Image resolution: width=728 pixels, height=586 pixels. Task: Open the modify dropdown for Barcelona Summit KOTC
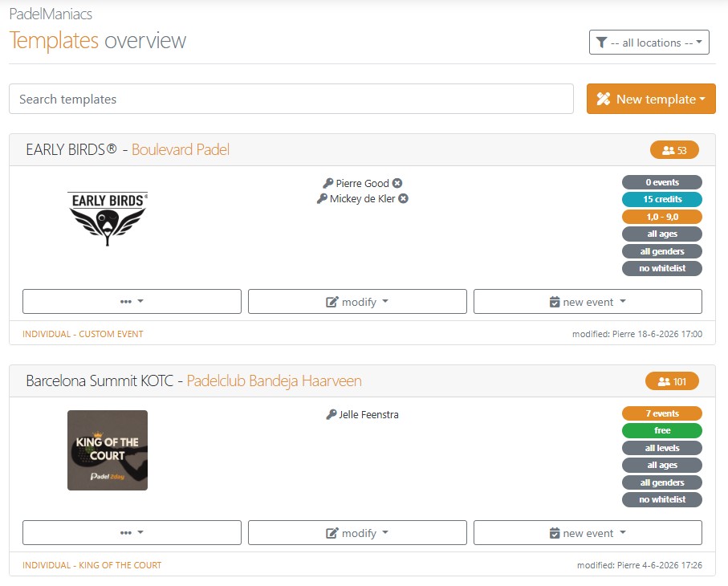357,532
